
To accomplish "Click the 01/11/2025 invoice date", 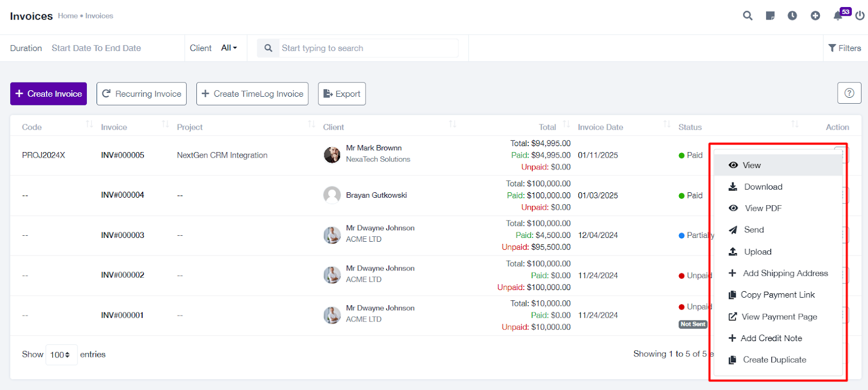I will 598,155.
